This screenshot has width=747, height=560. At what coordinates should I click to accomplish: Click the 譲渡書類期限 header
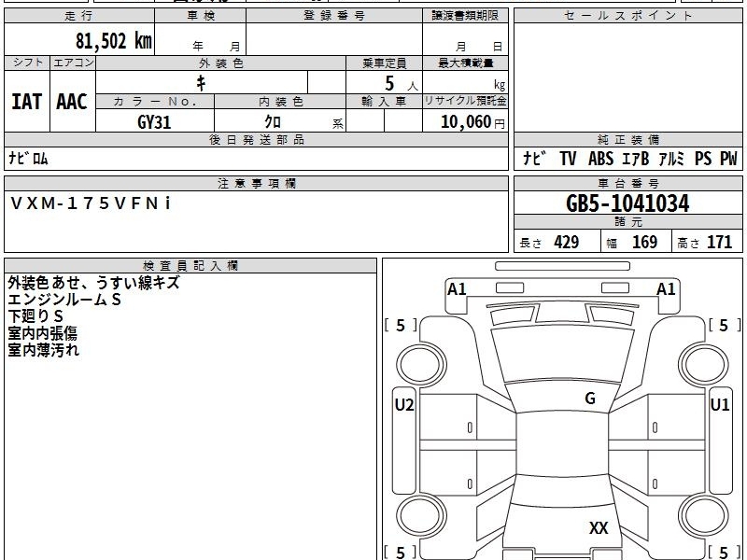click(x=465, y=16)
